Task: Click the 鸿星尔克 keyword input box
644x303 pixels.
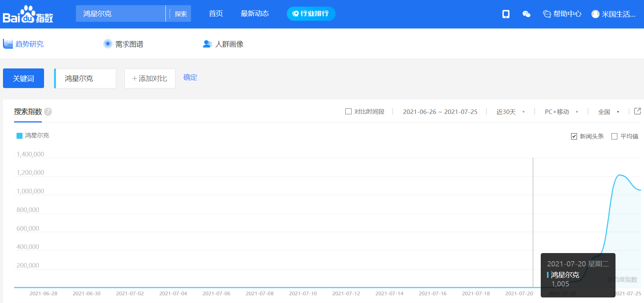Action: click(x=85, y=78)
